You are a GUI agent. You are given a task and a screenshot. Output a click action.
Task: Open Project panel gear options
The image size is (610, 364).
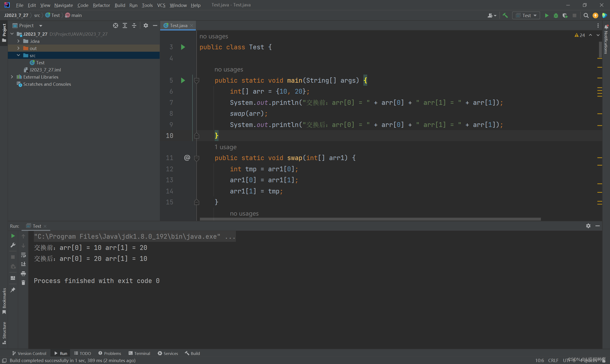(x=146, y=25)
